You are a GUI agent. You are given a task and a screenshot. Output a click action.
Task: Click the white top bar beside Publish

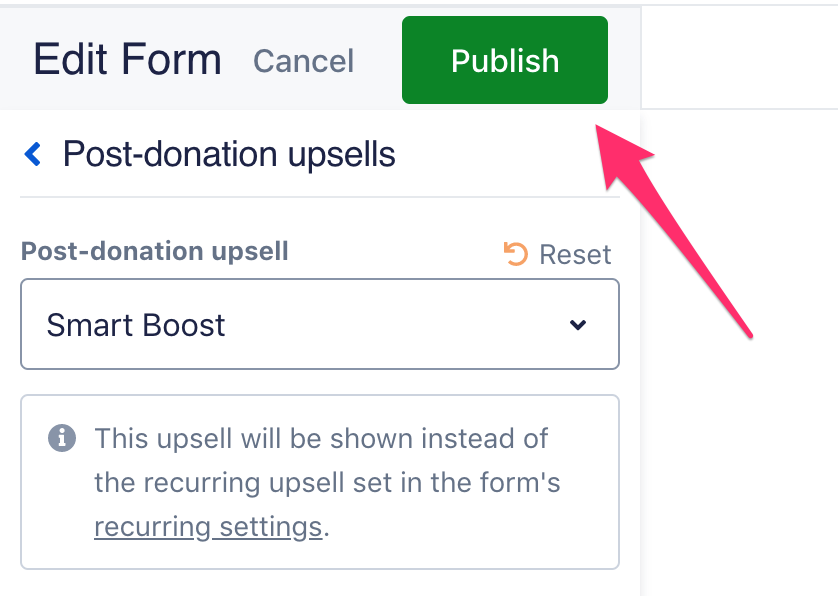pos(738,57)
